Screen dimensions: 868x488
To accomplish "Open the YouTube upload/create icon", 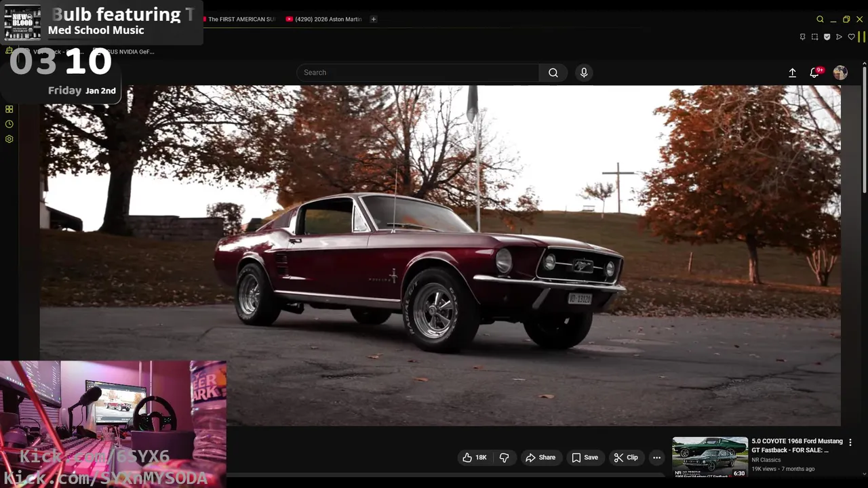I will point(792,73).
